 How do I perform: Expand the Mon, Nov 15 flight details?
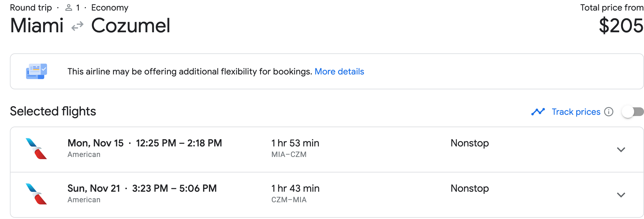(x=621, y=150)
